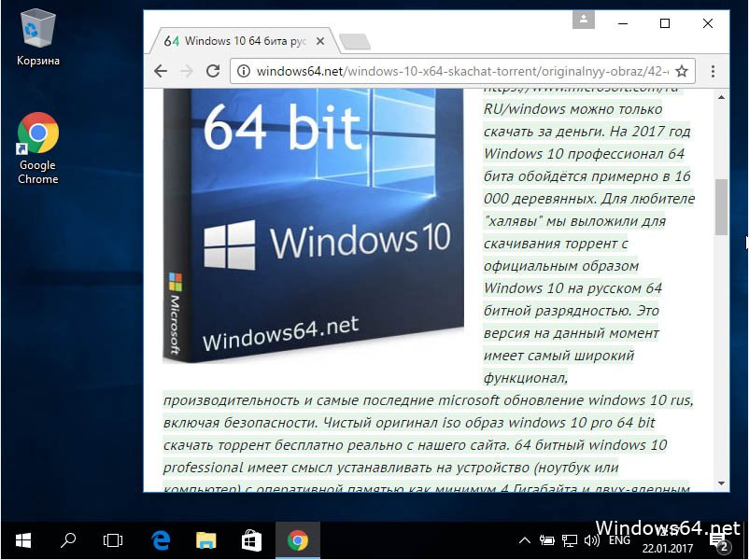Switch to Chrome via its taskbar icon
Screen dimensions: 749x560
297,540
